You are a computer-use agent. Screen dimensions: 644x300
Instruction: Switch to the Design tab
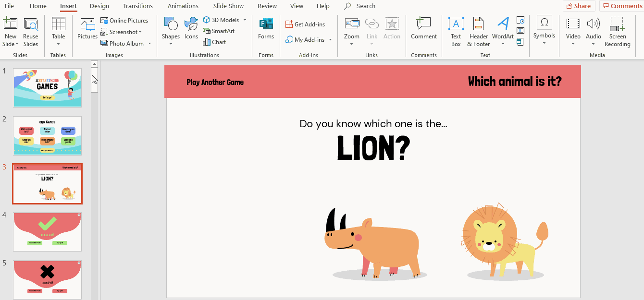point(99,6)
